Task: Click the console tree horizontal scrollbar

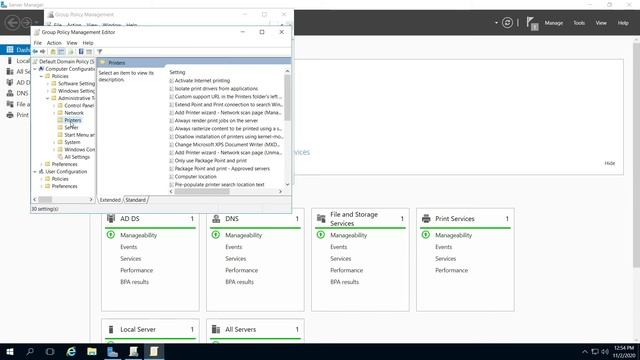Action: point(62,200)
